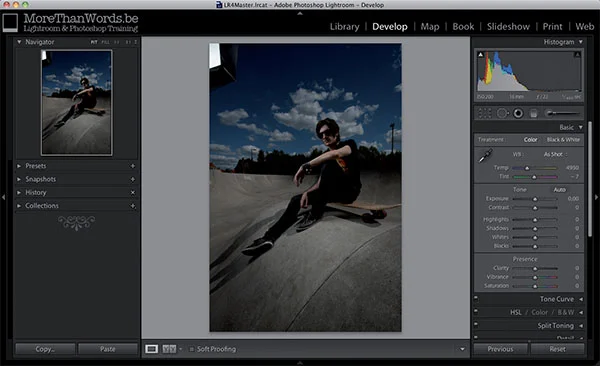600x366 pixels.
Task: Collapse the right panel group arrow
Action: pos(596,198)
